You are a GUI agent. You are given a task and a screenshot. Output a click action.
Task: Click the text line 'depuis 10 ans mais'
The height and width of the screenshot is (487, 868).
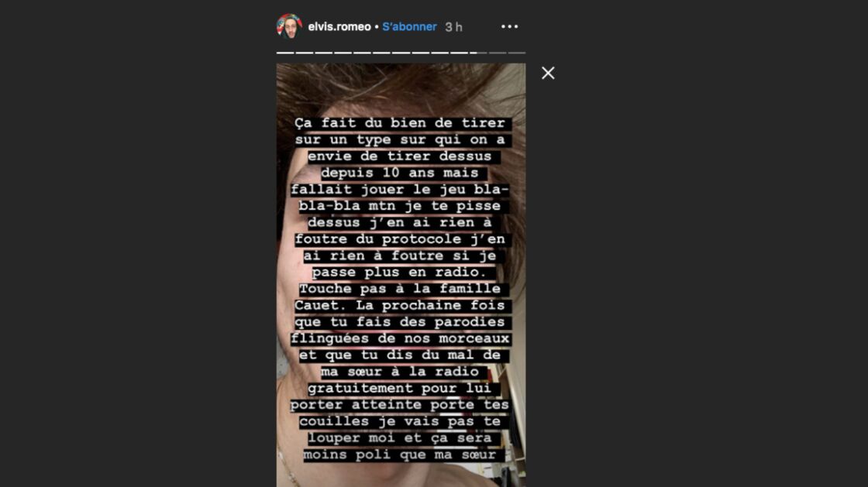click(400, 173)
